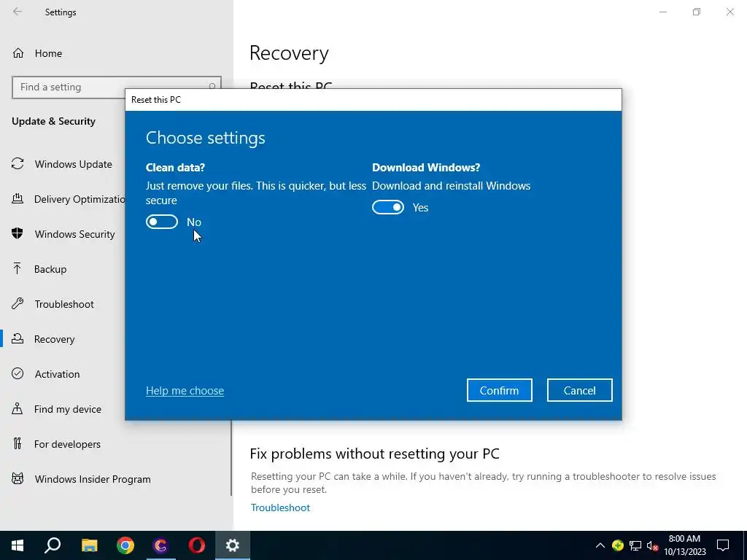Maximize or restore the Settings window
The image size is (747, 560).
(697, 12)
